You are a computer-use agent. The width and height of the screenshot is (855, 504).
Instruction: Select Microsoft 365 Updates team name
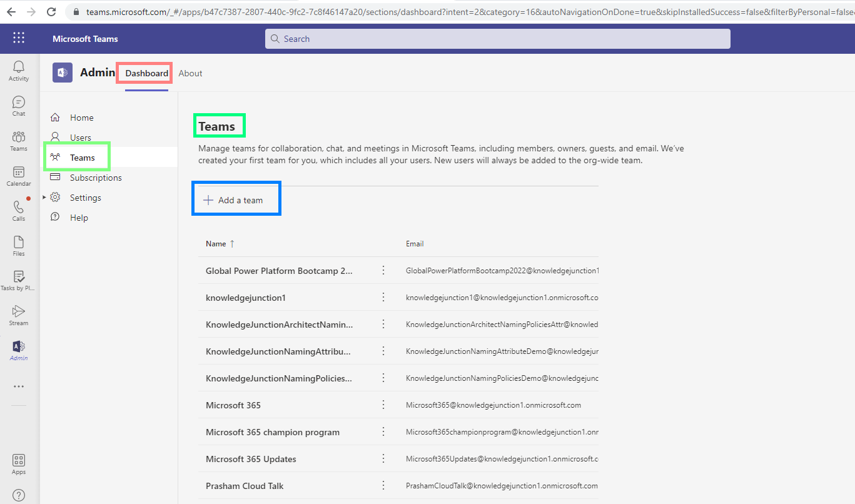(251, 459)
